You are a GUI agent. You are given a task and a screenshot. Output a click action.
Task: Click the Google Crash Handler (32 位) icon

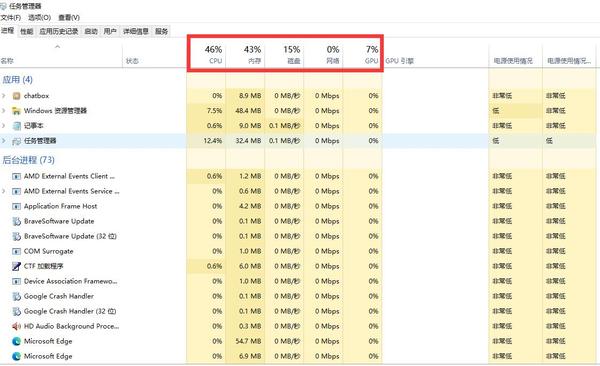16,312
